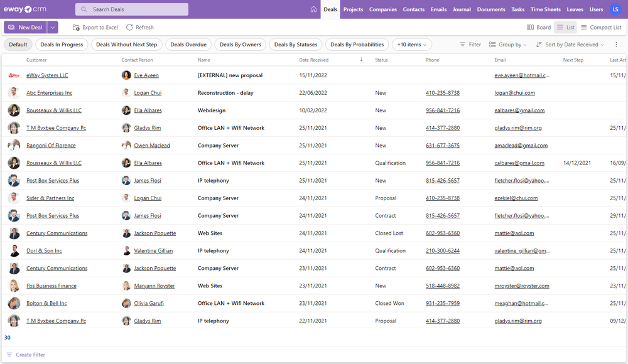
Task: Switch to Board view
Action: coord(539,27)
